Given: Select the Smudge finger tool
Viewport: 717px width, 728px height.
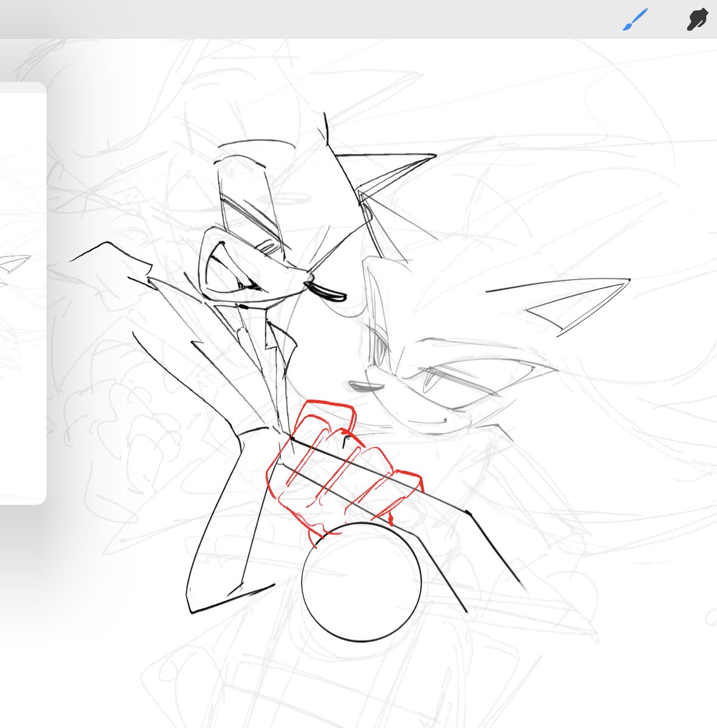Looking at the screenshot, I should point(698,19).
